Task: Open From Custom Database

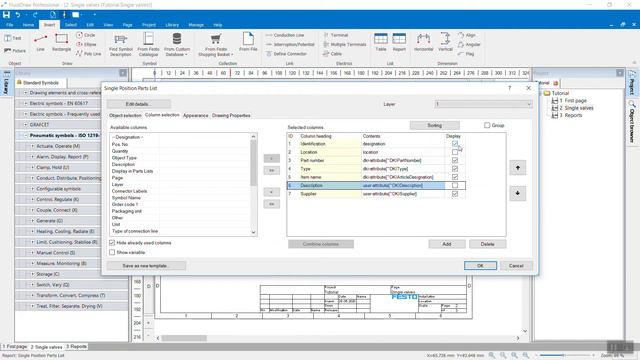Action: click(x=177, y=44)
